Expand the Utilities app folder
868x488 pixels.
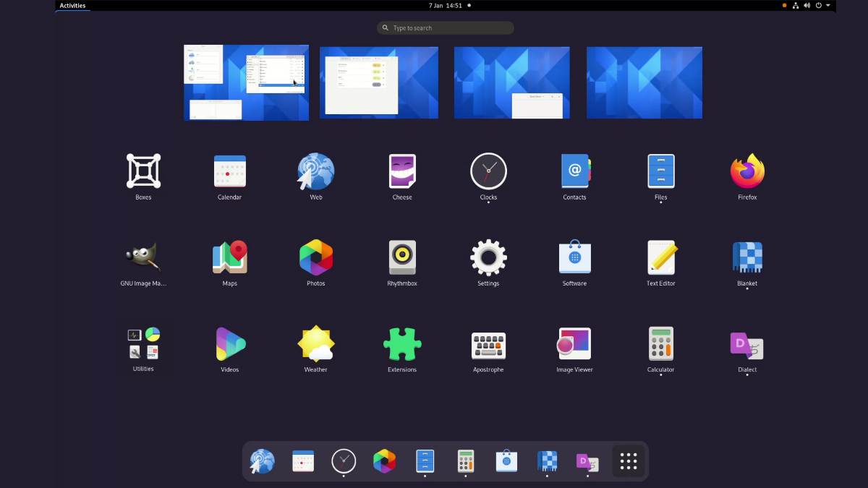[x=143, y=343]
